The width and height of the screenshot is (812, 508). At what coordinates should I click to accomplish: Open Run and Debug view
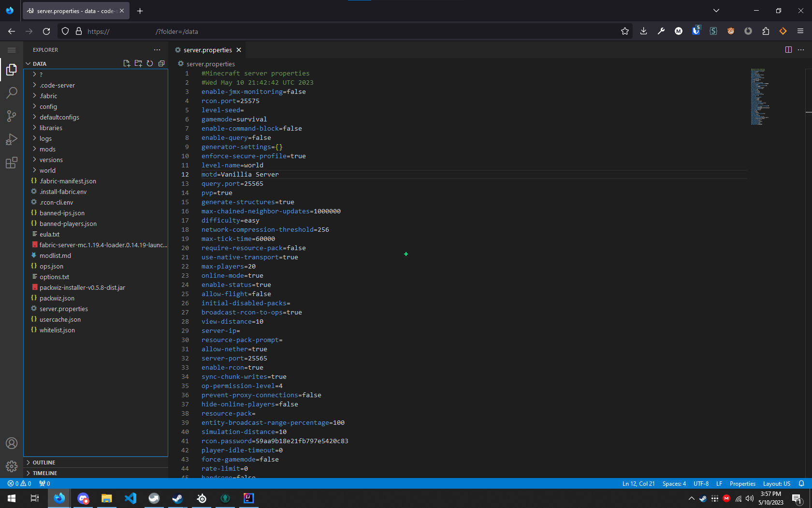(x=12, y=139)
